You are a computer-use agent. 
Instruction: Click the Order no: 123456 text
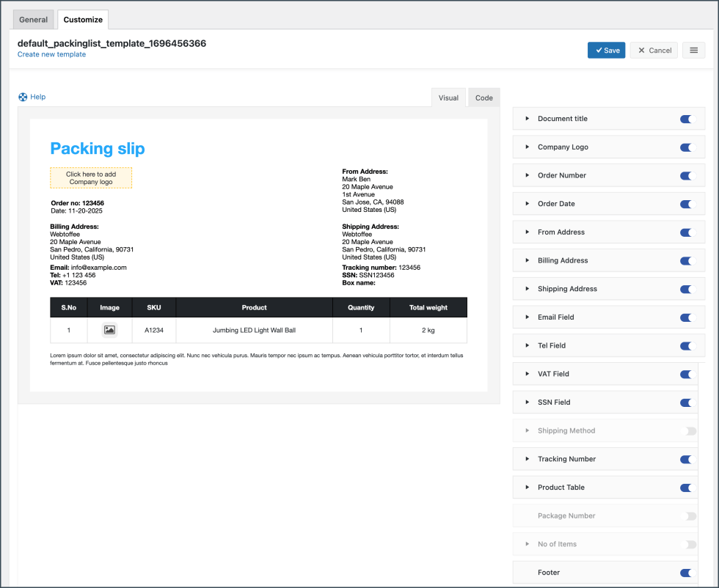tap(78, 203)
